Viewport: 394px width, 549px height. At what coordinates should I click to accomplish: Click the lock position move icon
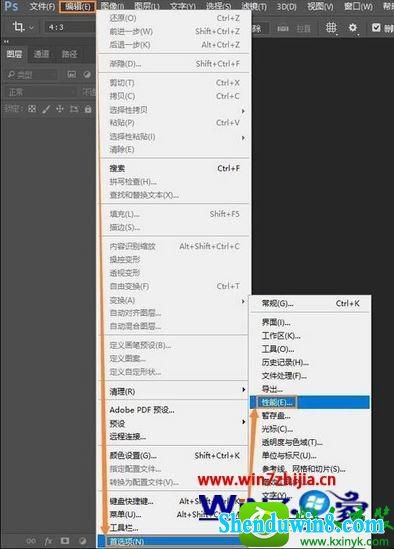point(60,109)
